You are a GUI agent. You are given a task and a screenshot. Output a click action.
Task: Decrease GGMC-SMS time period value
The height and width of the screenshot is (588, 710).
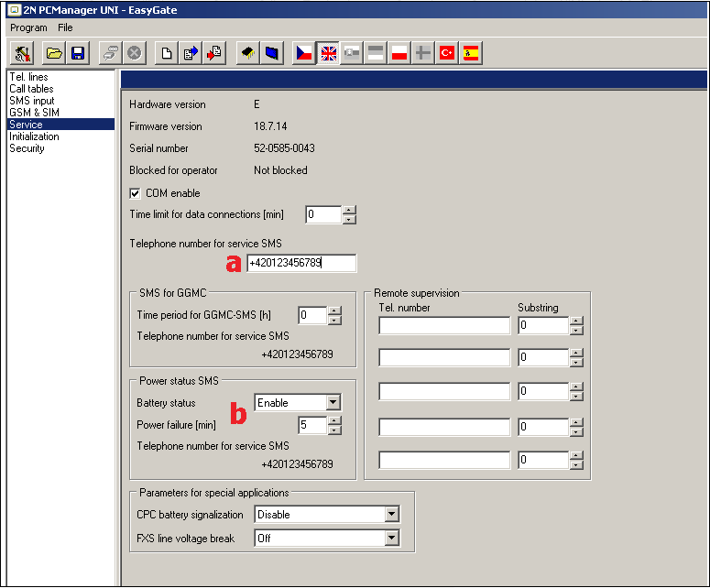(334, 321)
